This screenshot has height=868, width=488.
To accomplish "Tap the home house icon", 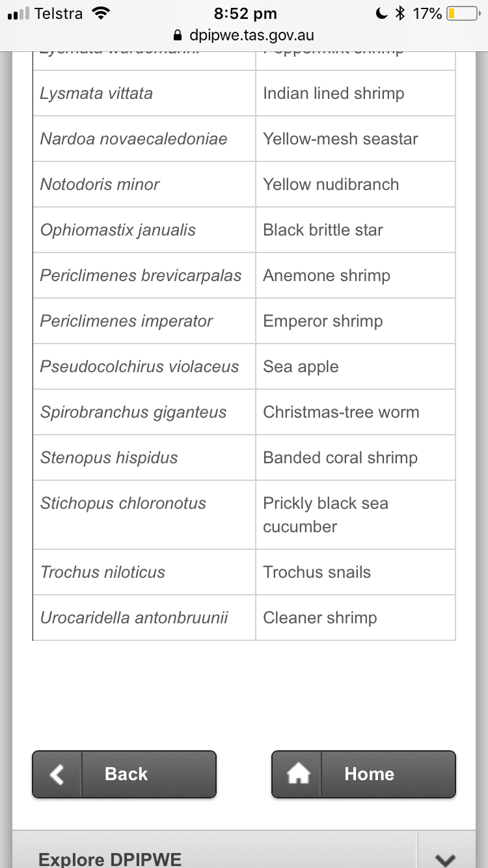I will pos(298,774).
